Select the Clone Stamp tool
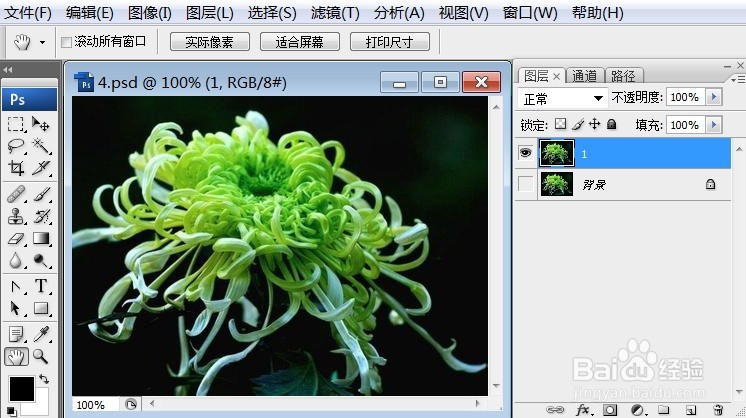This screenshot has height=418, width=746. coord(16,216)
